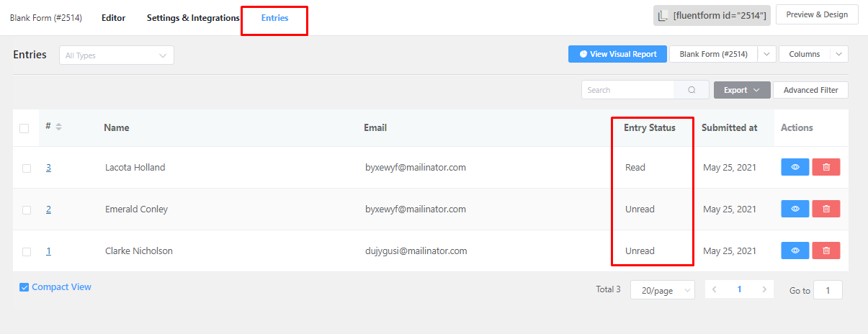
Task: Open the 20/page pagination dropdown
Action: pyautogui.click(x=662, y=290)
